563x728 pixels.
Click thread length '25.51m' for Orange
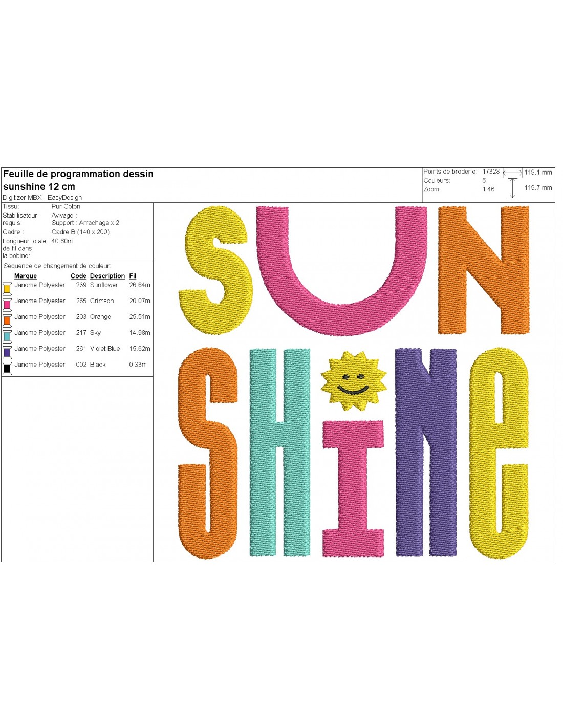point(140,317)
